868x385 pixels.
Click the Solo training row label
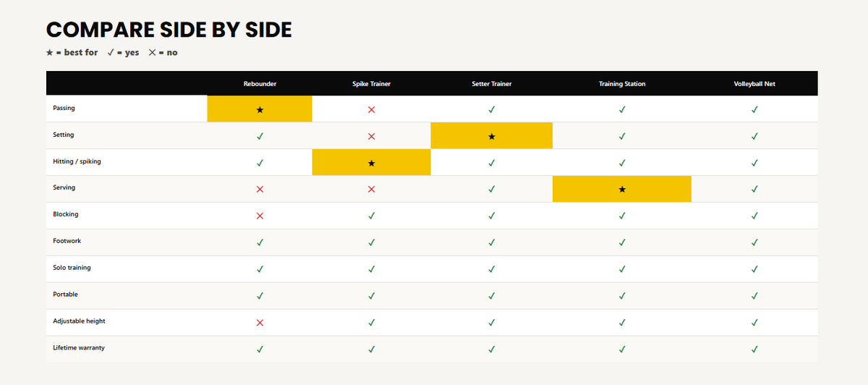tap(72, 268)
